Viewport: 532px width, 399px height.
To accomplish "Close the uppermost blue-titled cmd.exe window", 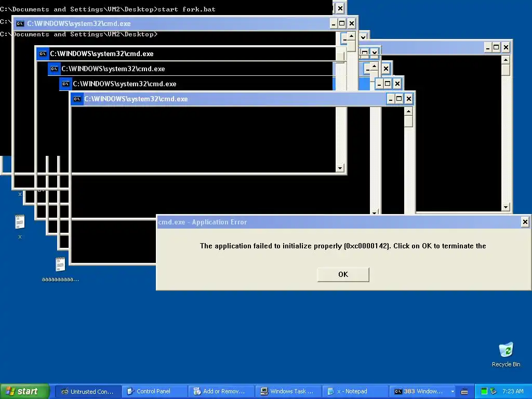I will [x=352, y=23].
